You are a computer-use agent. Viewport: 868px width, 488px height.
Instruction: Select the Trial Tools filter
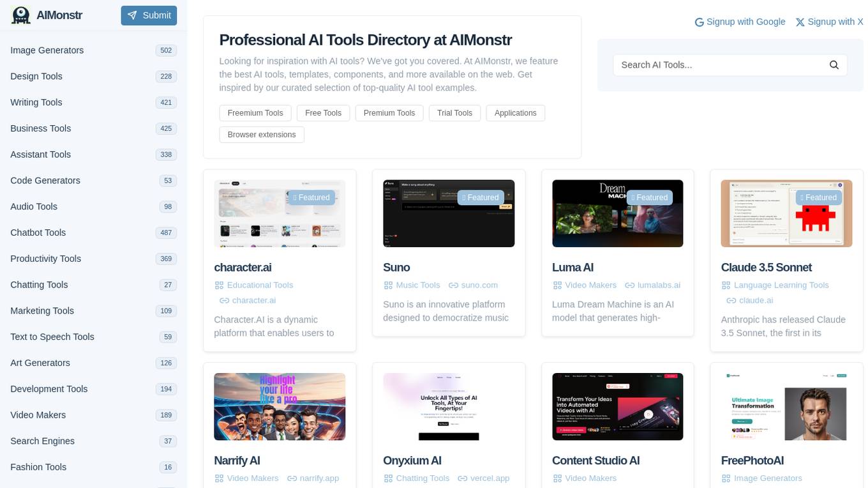454,113
